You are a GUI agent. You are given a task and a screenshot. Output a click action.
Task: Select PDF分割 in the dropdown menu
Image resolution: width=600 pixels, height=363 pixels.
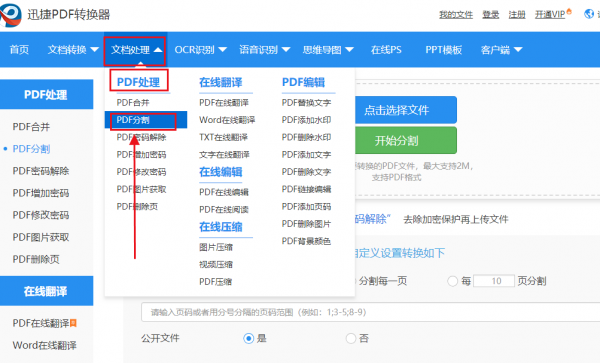click(146, 120)
